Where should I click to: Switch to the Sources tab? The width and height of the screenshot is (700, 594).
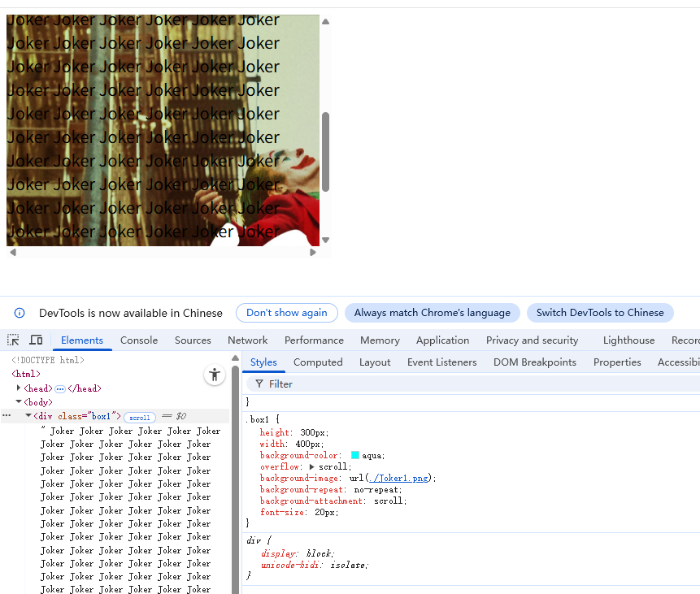click(193, 340)
